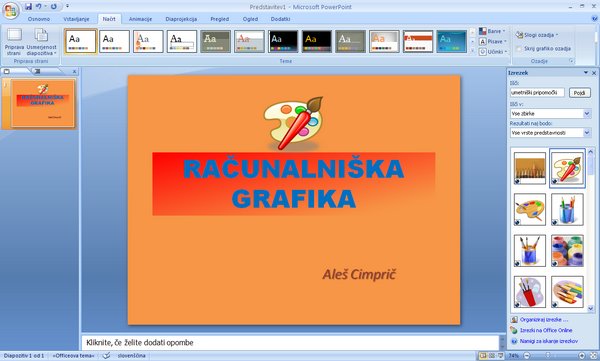Switch to Normal view icon

click(x=483, y=356)
